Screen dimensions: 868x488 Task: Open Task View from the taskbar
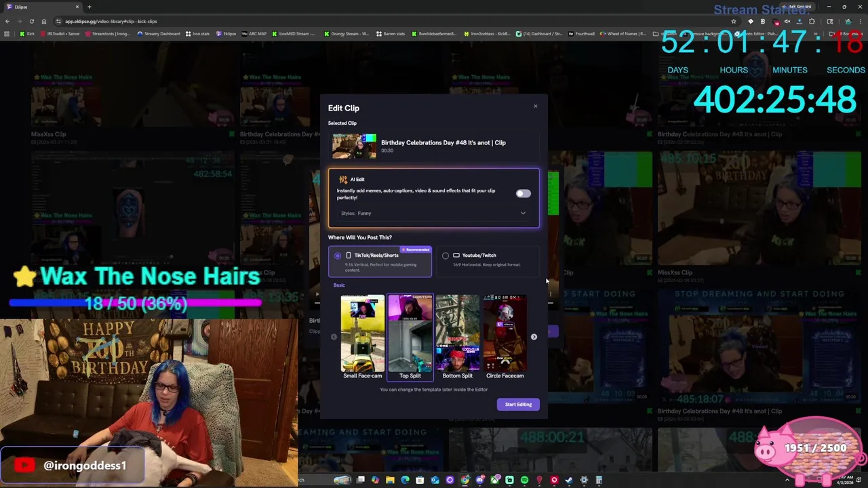coord(360,480)
